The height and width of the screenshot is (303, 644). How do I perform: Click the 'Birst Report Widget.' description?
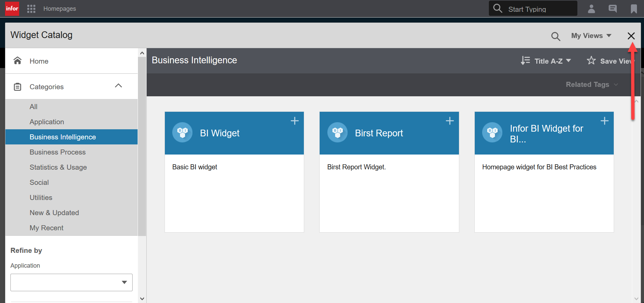pos(356,167)
